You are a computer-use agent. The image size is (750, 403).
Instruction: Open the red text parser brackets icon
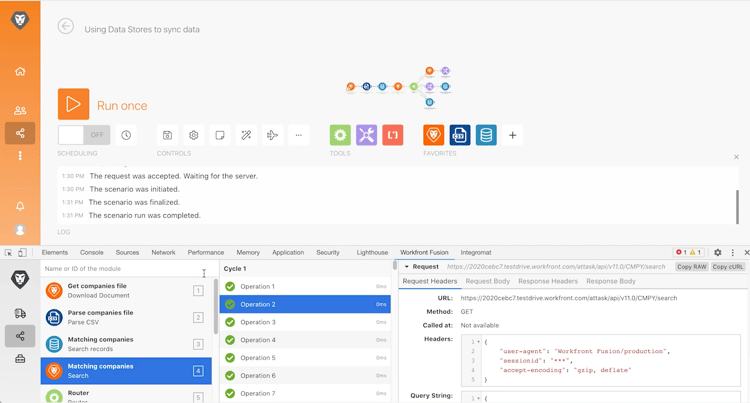[393, 135]
